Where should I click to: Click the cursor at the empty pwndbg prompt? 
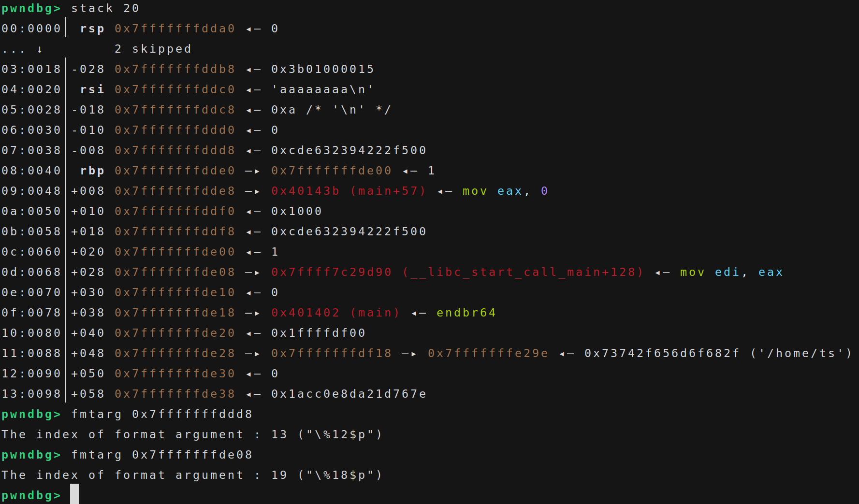74,495
